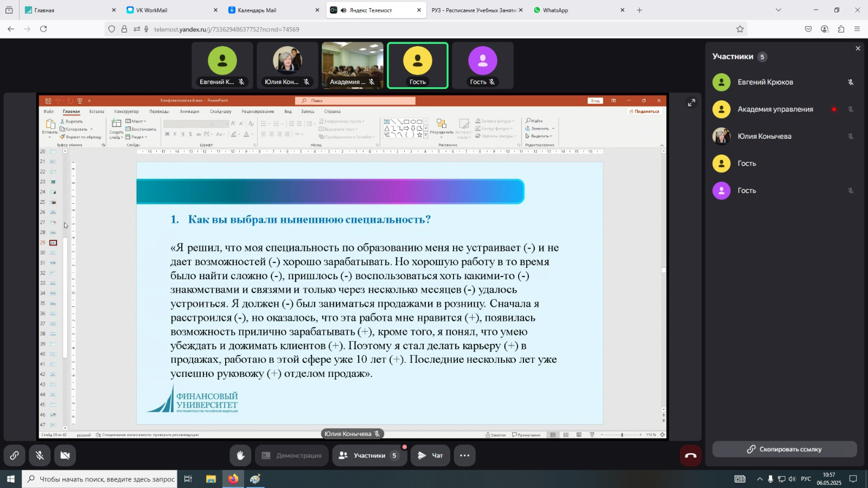Viewport: 868px width, 488px height.
Task: Raise your hand in the meeting
Action: 240,455
